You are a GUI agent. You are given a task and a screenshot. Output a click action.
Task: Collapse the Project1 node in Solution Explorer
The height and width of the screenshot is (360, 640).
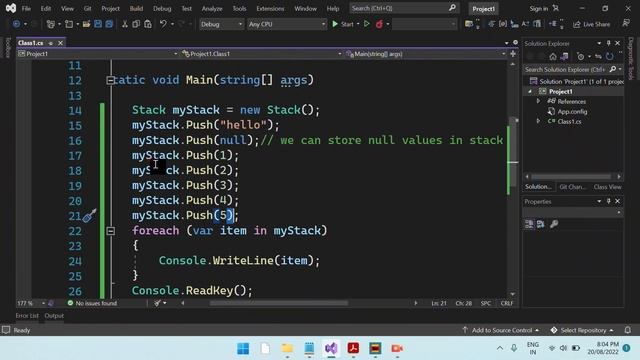(530, 91)
